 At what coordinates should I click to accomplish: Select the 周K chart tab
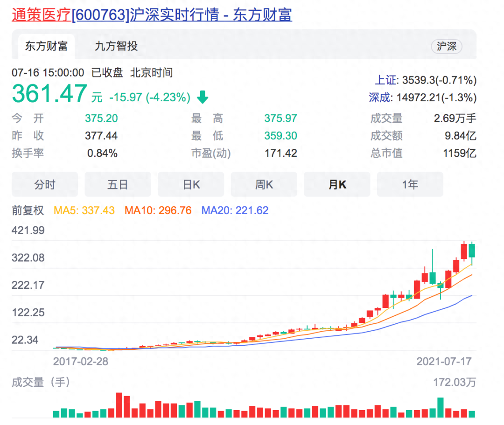pyautogui.click(x=264, y=184)
